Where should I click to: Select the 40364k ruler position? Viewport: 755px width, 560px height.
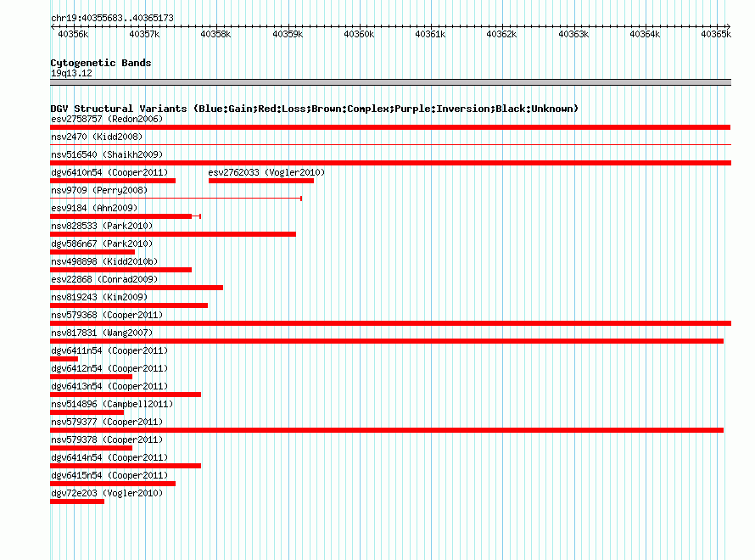click(645, 34)
